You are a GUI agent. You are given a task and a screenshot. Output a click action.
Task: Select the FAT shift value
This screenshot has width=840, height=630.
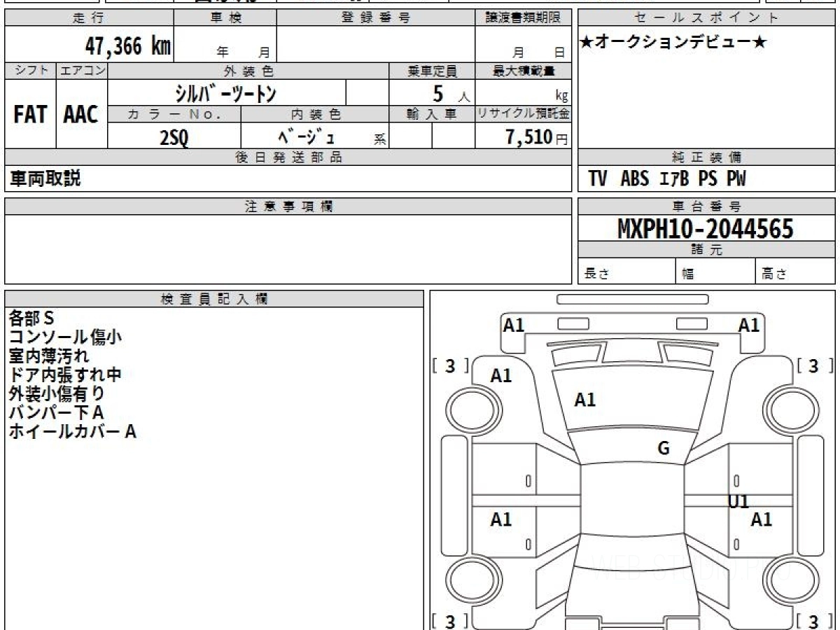click(30, 114)
